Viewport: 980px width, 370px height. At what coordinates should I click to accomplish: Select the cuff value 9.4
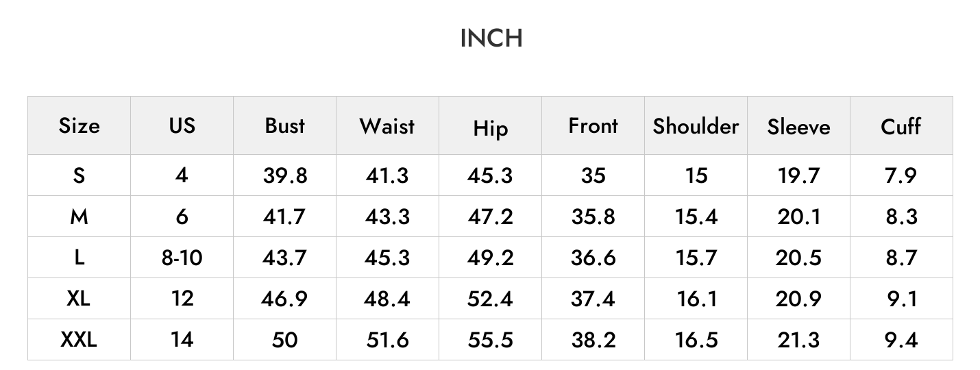(901, 340)
